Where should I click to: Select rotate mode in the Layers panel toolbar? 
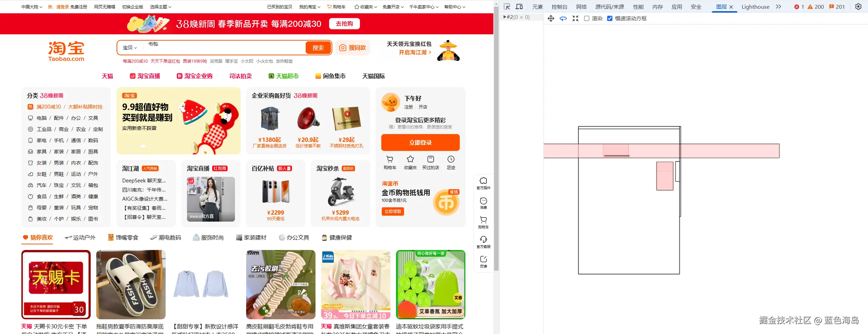pos(563,19)
